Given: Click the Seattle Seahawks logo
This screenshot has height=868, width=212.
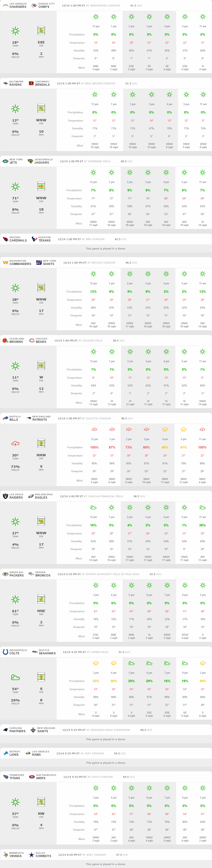Looking at the screenshot, I should 34,652.
